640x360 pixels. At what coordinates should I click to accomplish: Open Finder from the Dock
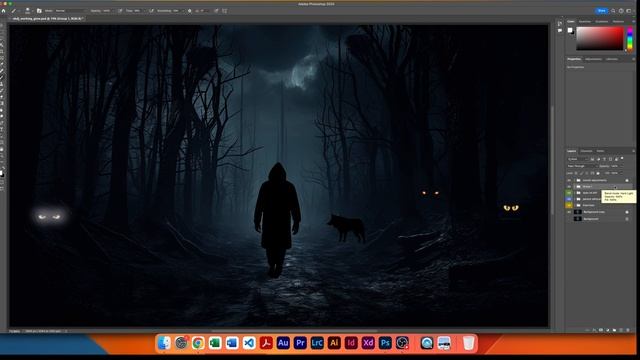coord(164,343)
